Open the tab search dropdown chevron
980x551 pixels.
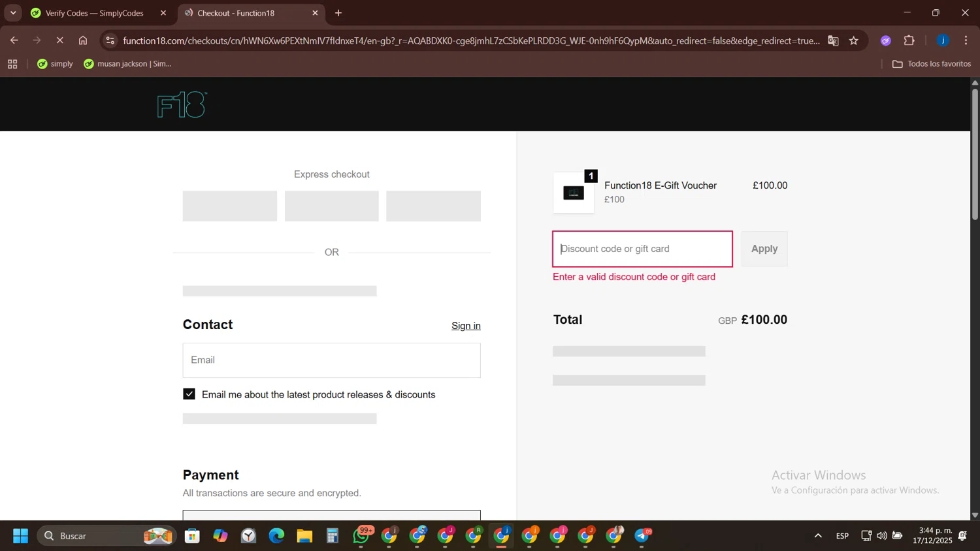point(13,13)
